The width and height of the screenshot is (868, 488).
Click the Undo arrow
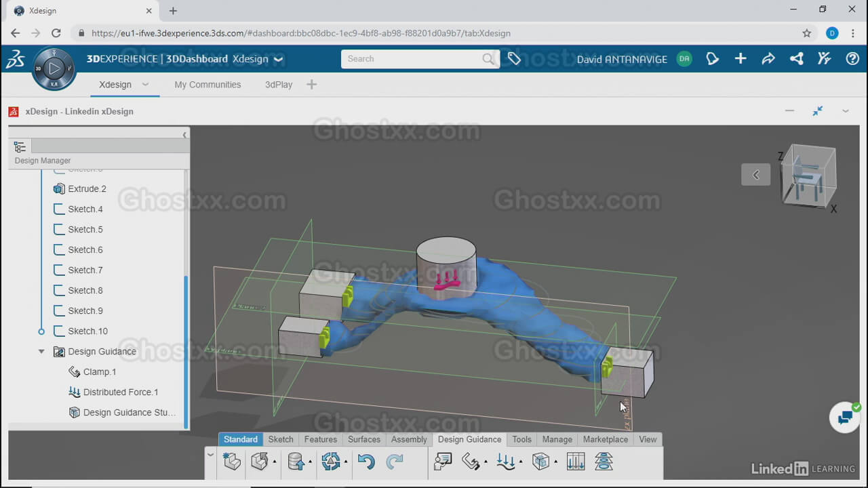[x=366, y=462]
